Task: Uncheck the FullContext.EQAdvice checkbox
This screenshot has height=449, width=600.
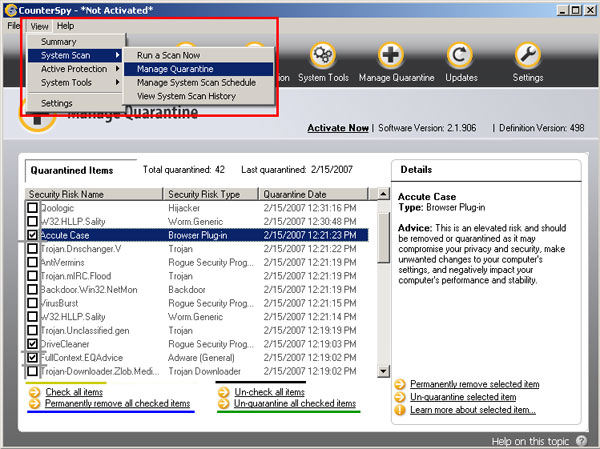Action: pyautogui.click(x=33, y=358)
